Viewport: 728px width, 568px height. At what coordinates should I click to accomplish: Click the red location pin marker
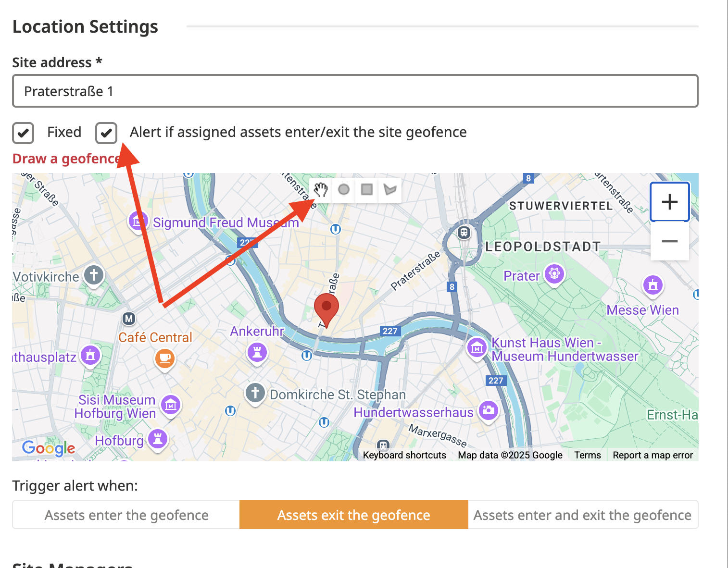click(326, 308)
